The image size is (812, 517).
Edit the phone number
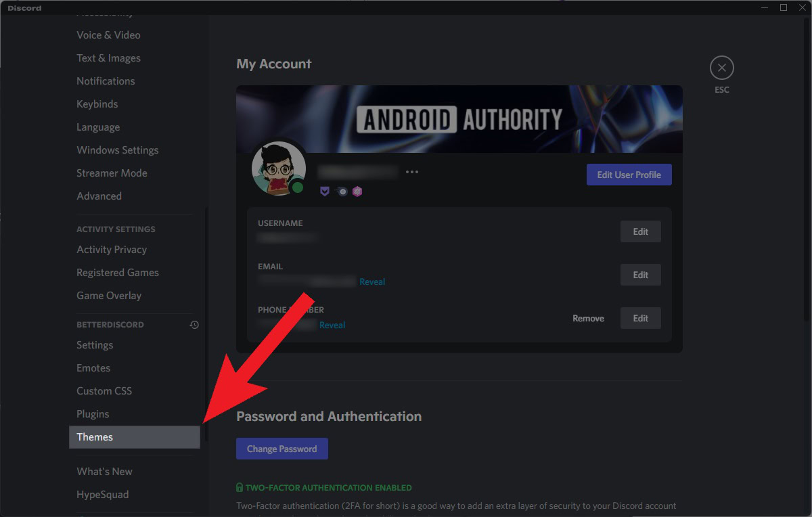640,318
